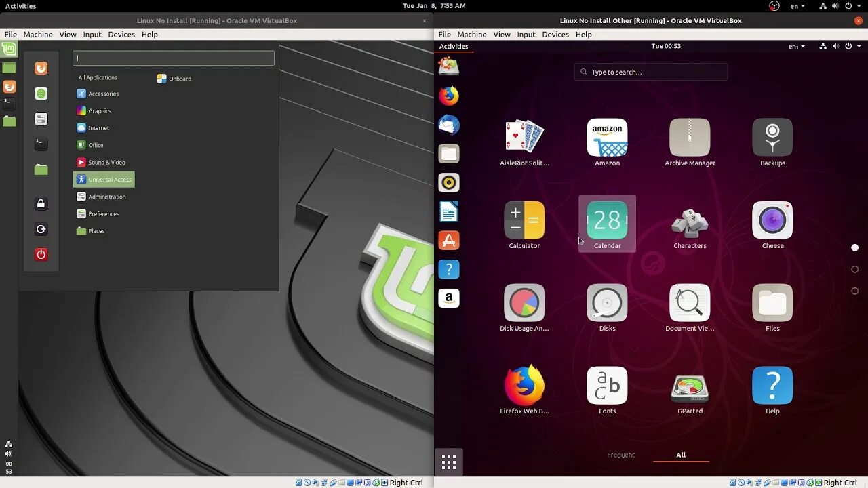This screenshot has height=488, width=868.
Task: Open Help menu in the right VirtualBox window
Action: click(x=584, y=34)
